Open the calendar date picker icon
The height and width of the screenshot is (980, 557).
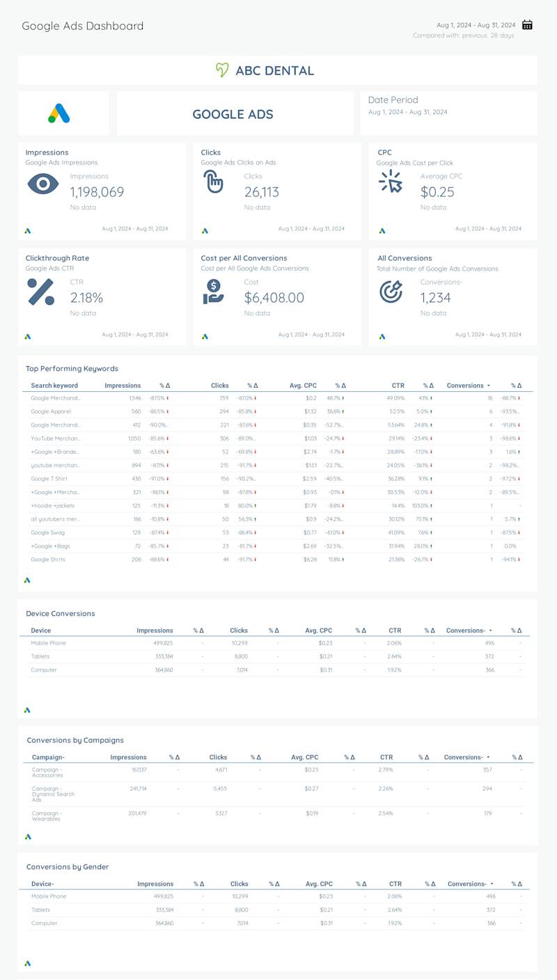click(527, 25)
